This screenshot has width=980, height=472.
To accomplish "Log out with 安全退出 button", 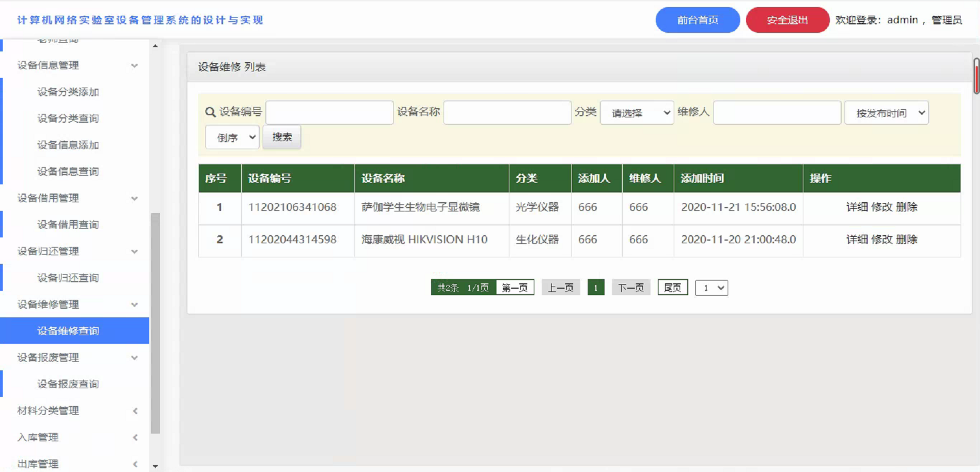I will coord(787,20).
